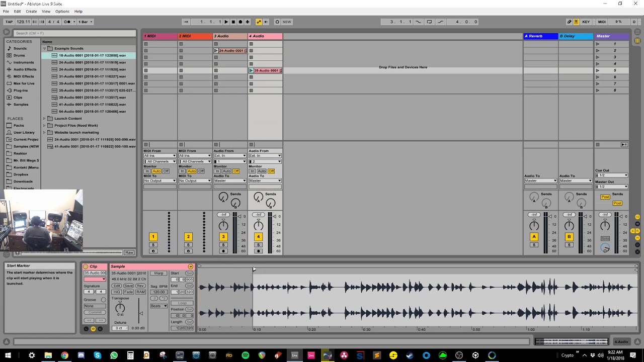Launch Master scene 1

pos(598,44)
